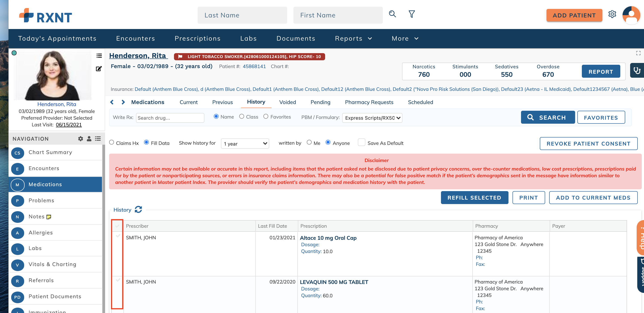This screenshot has width=644, height=313.
Task: Open the Problems navigation item
Action: point(41,200)
